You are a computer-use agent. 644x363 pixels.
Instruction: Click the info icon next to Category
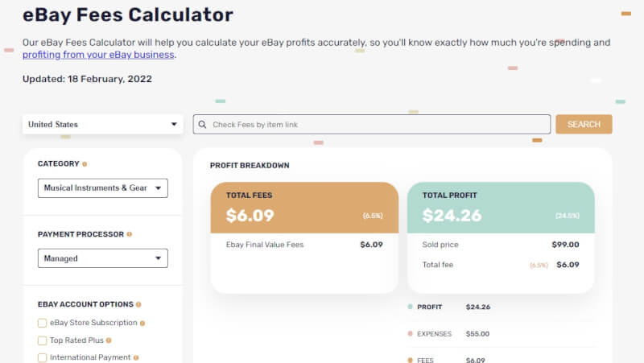(x=85, y=164)
